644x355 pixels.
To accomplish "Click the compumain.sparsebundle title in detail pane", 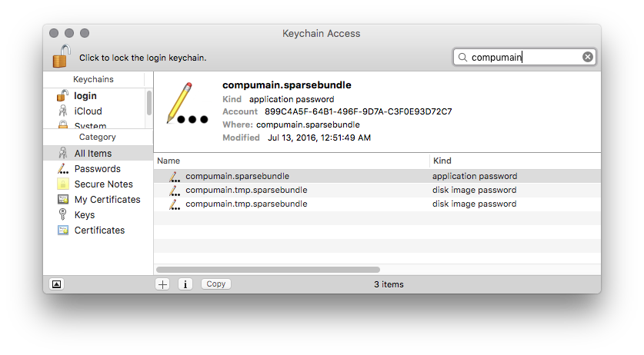I will pyautogui.click(x=287, y=85).
